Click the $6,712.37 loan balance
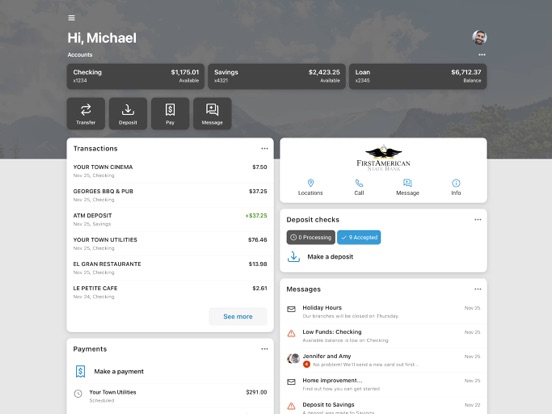Image resolution: width=552 pixels, height=414 pixels. (x=466, y=72)
